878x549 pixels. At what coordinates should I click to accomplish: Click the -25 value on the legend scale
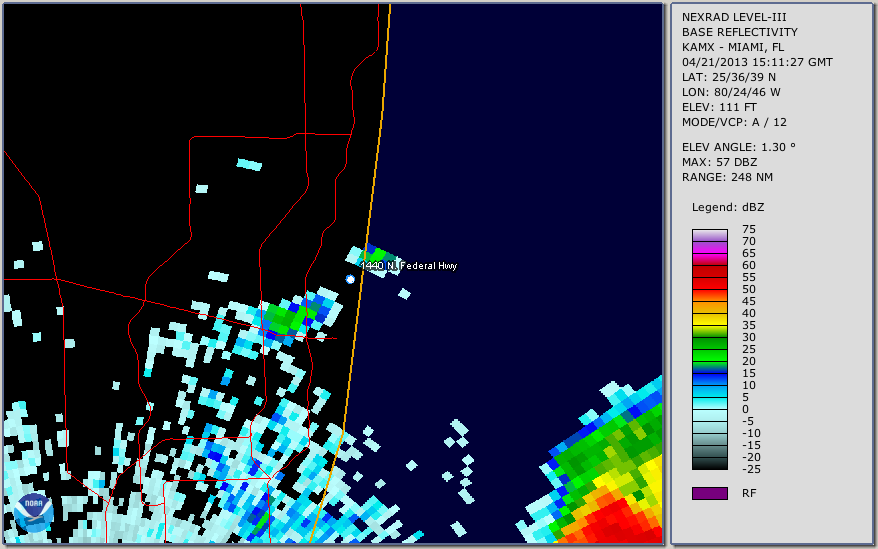click(x=751, y=469)
